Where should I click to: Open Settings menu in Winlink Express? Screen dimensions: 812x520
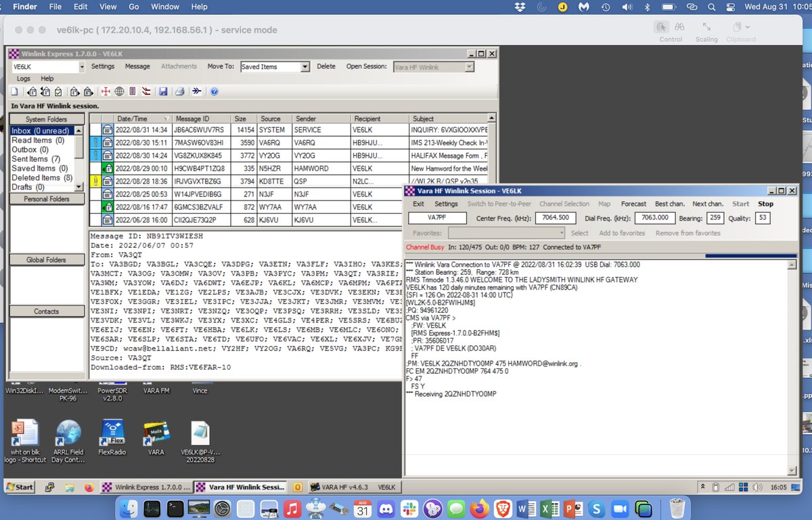point(103,66)
